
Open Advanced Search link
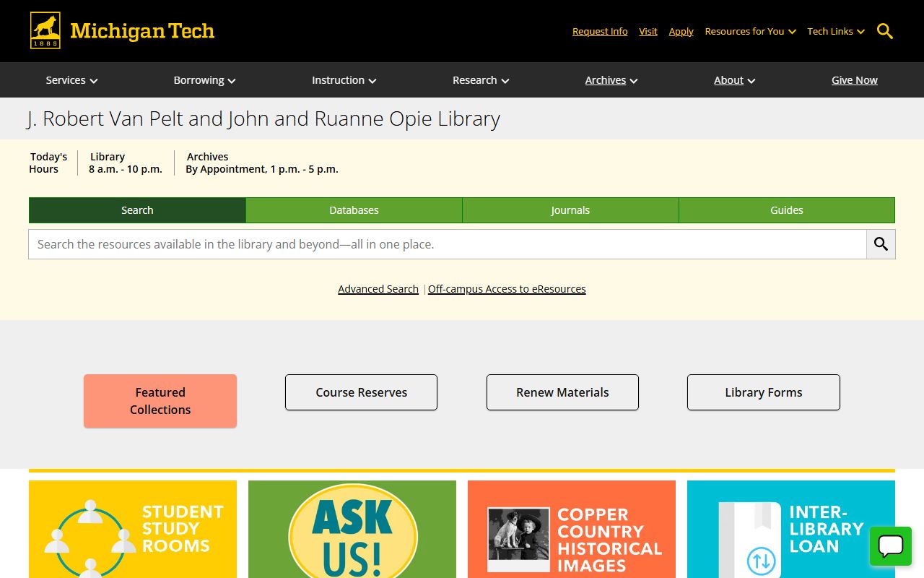(x=378, y=289)
